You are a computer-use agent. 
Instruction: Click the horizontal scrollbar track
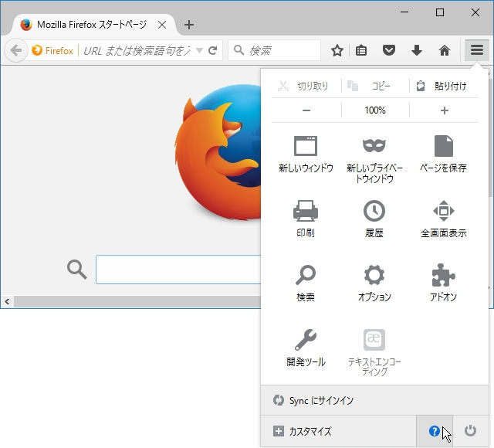(137, 302)
